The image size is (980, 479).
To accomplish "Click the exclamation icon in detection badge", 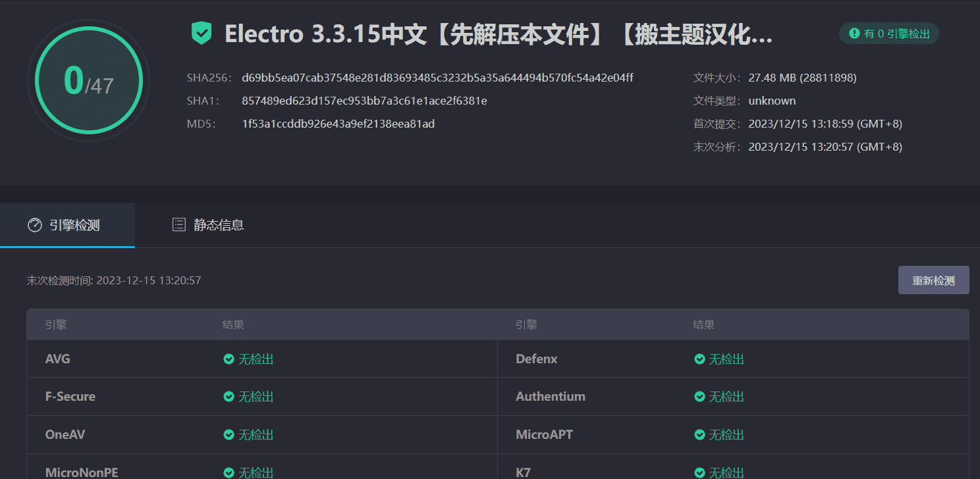I will tap(855, 34).
